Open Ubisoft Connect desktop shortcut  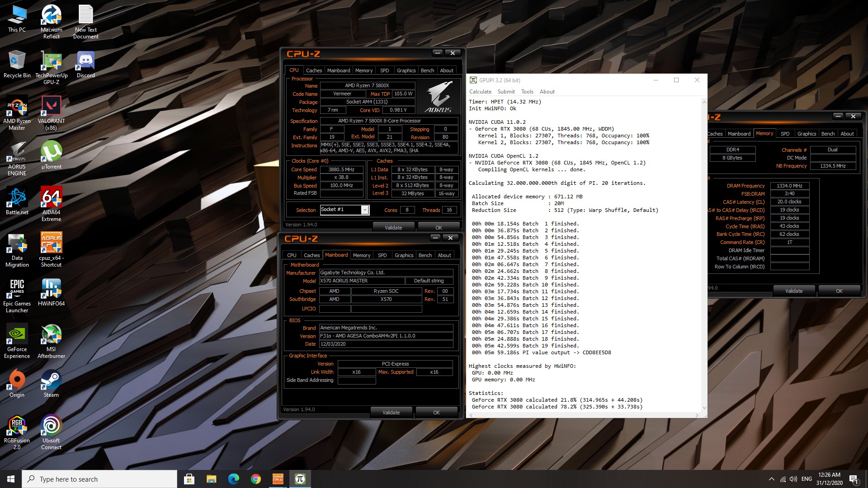click(x=52, y=432)
